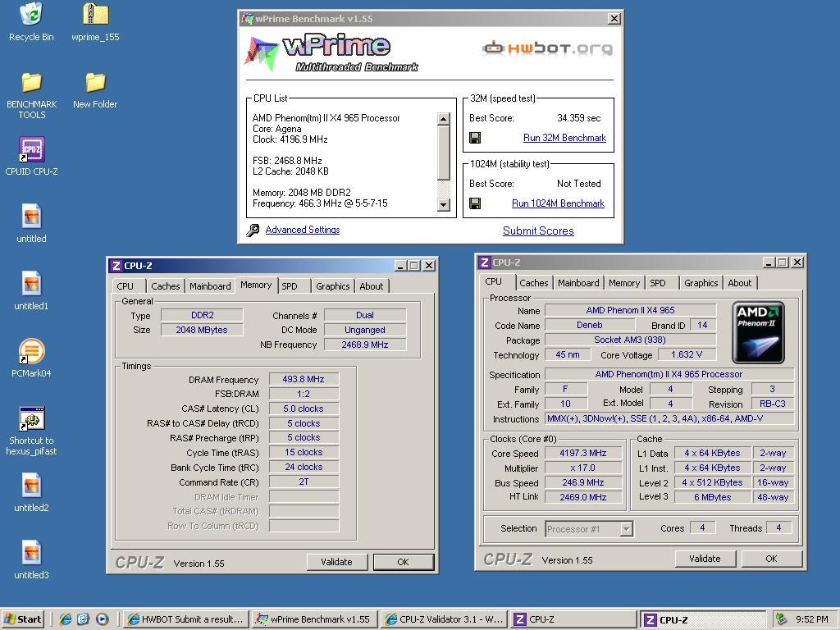The height and width of the screenshot is (630, 840).
Task: Open Graphics tab in right CPU-Z window
Action: click(701, 283)
